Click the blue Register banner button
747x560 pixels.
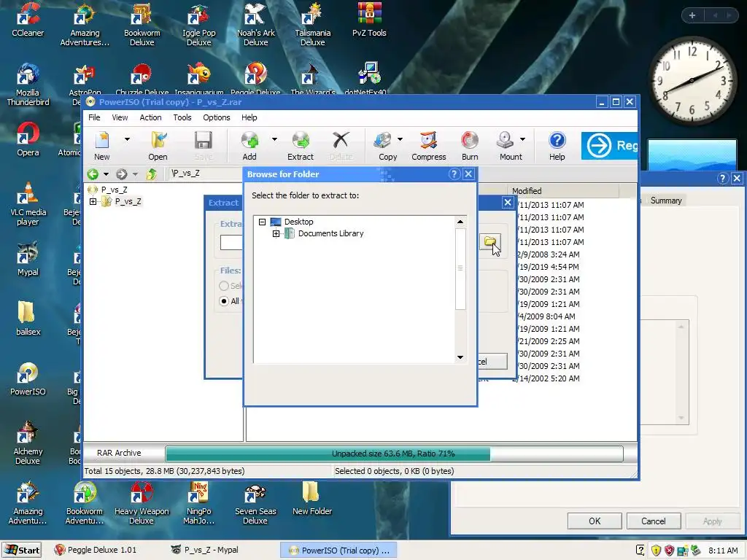pyautogui.click(x=609, y=145)
